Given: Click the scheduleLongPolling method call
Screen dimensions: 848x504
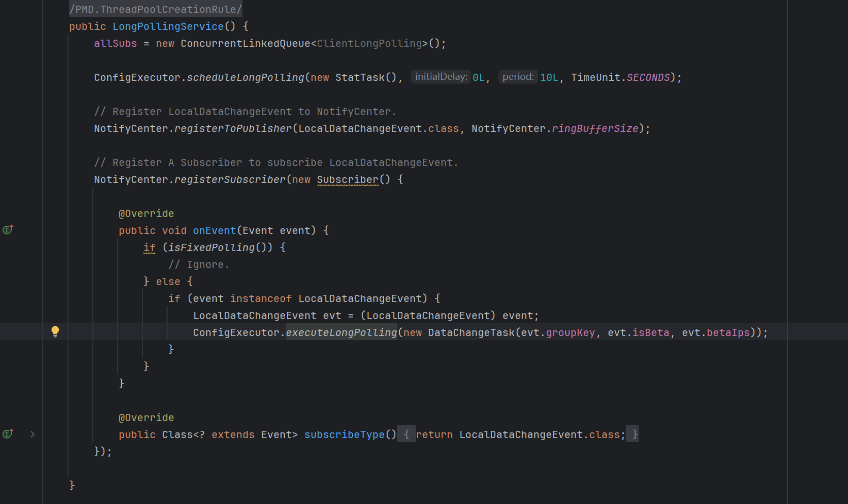Looking at the screenshot, I should [x=245, y=77].
